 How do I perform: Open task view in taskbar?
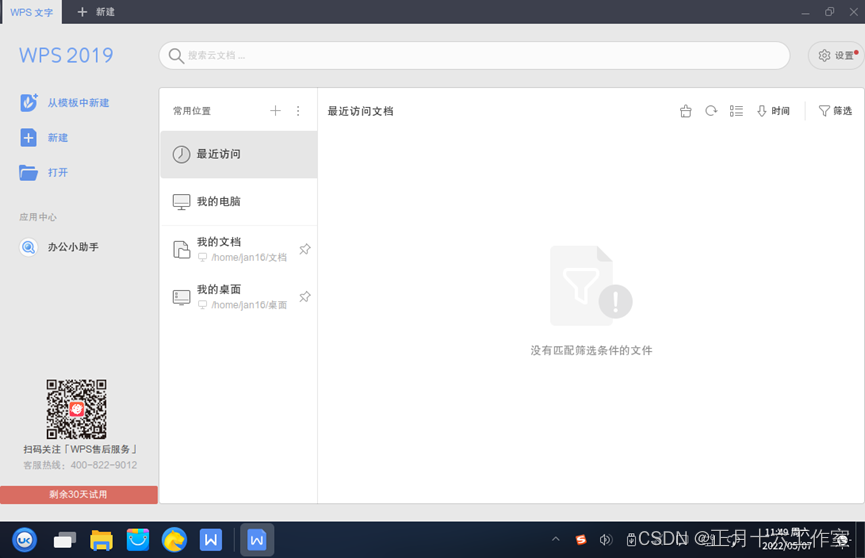pyautogui.click(x=65, y=540)
